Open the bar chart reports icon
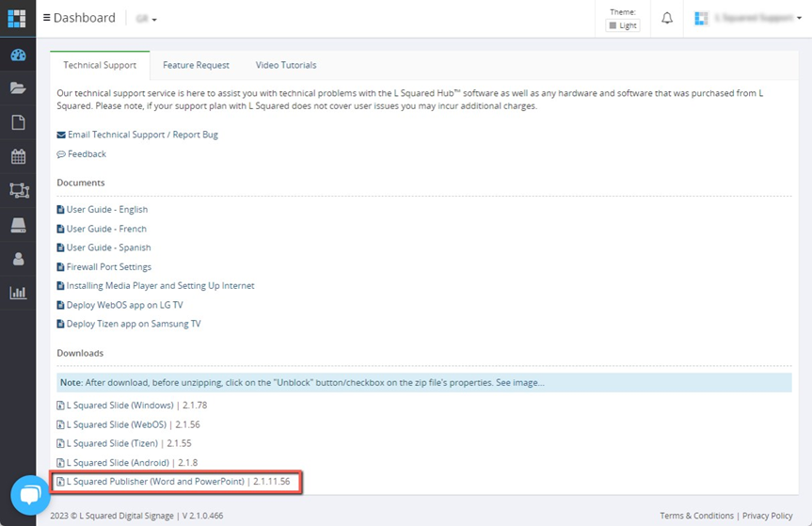The height and width of the screenshot is (526, 812). tap(18, 293)
